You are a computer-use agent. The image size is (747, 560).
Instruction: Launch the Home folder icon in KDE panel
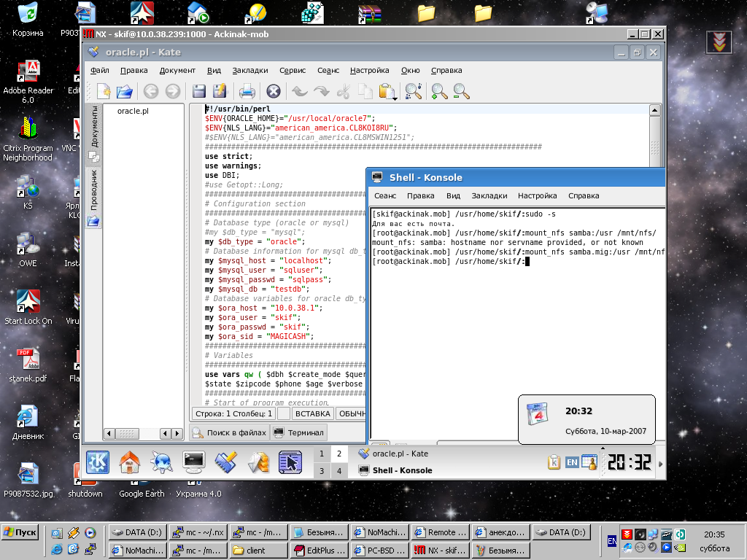pyautogui.click(x=130, y=462)
